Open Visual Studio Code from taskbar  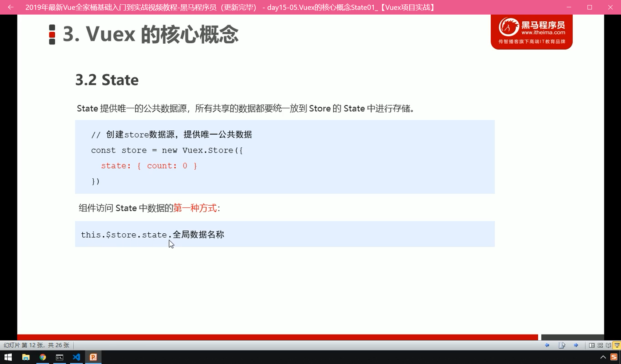76,357
